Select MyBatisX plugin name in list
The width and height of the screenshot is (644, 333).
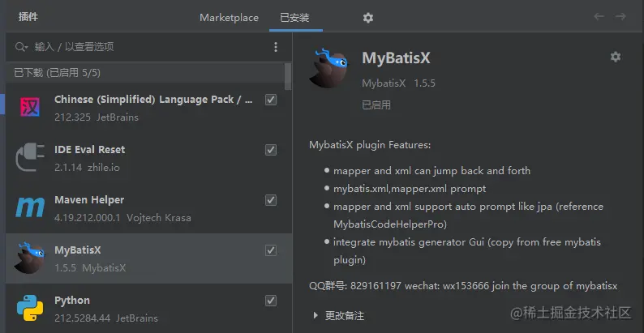coord(78,250)
